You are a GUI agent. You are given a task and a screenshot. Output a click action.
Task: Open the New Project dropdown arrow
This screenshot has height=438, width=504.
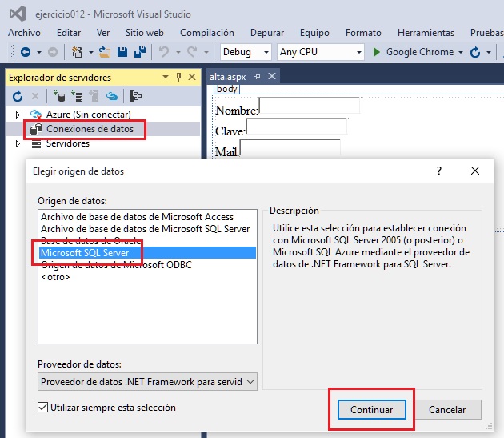point(91,52)
